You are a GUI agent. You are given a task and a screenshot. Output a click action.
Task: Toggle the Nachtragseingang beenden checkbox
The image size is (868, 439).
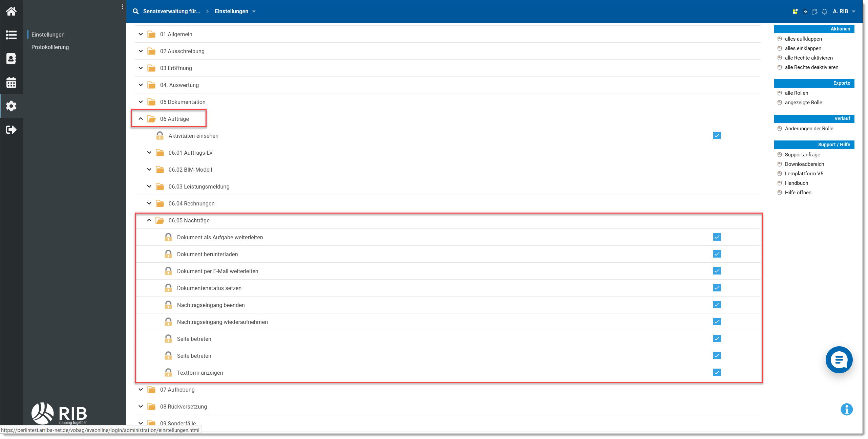click(x=717, y=305)
